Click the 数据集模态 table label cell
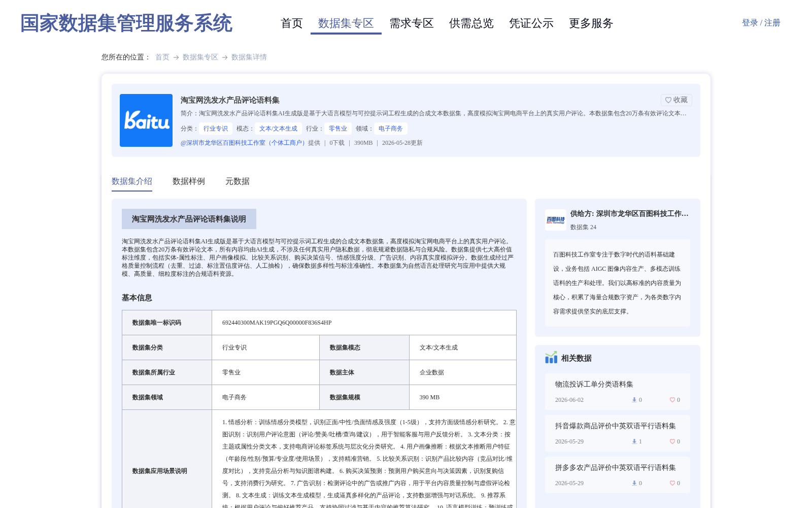This screenshot has height=508, width=812. (x=364, y=347)
